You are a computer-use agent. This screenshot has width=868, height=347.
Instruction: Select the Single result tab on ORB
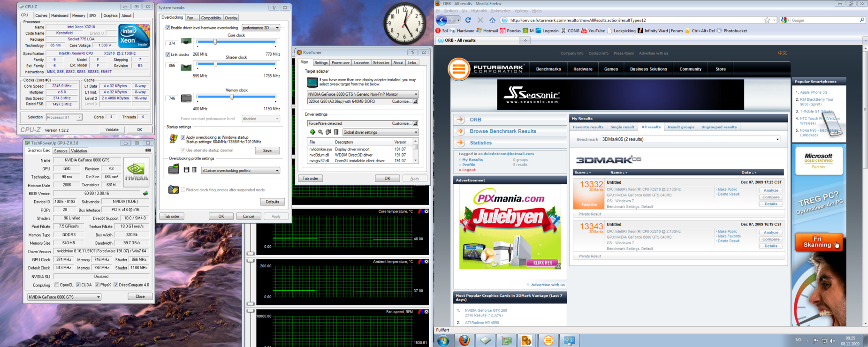622,127
